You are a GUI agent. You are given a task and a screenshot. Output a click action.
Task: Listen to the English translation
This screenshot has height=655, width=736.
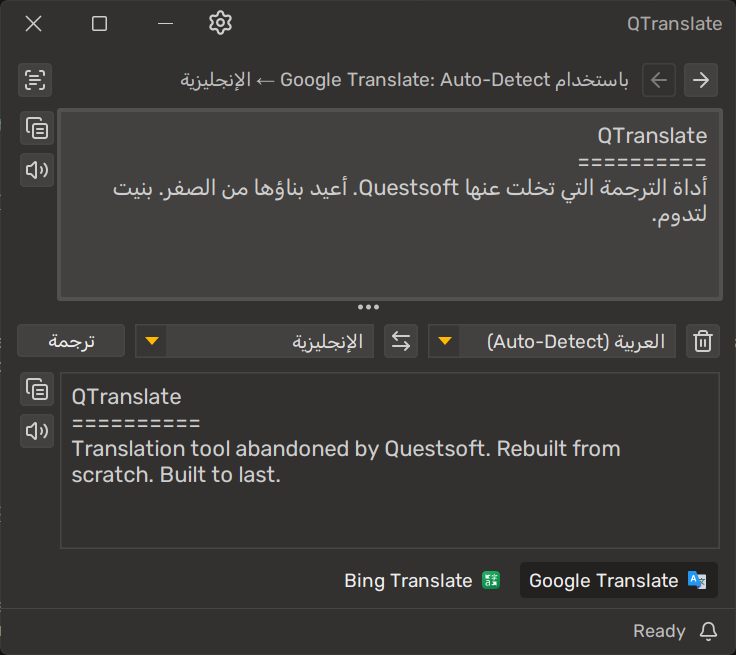coord(37,431)
